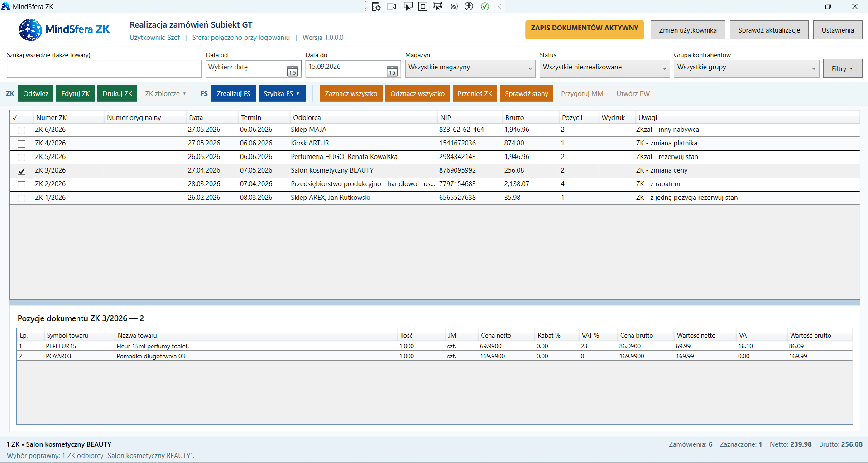
Task: Enable the checkbox for ZK 1/2026
Action: 21,198
